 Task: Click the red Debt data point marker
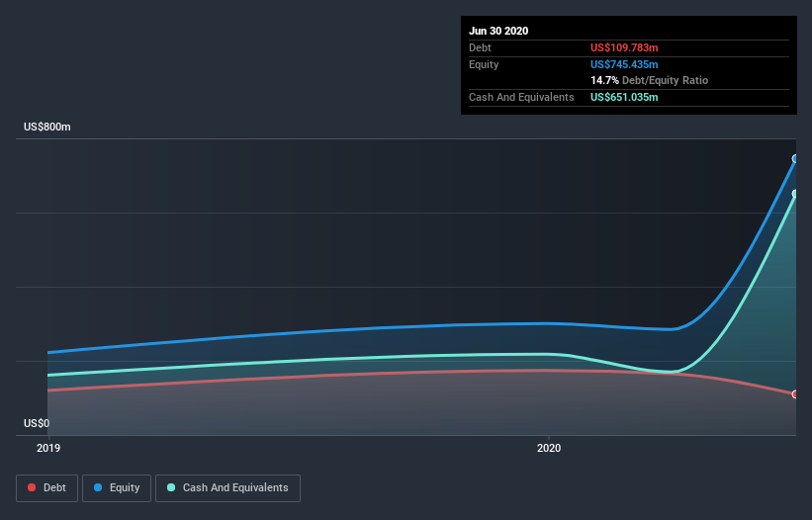coord(795,394)
